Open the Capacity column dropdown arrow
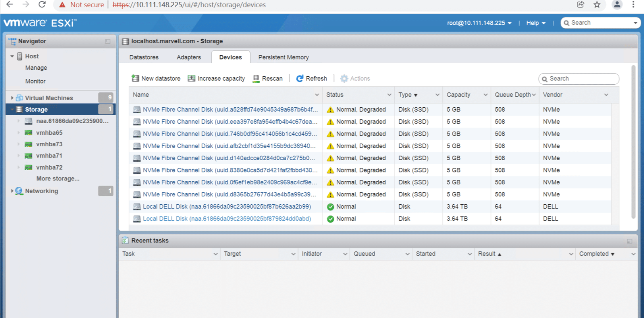 point(485,95)
